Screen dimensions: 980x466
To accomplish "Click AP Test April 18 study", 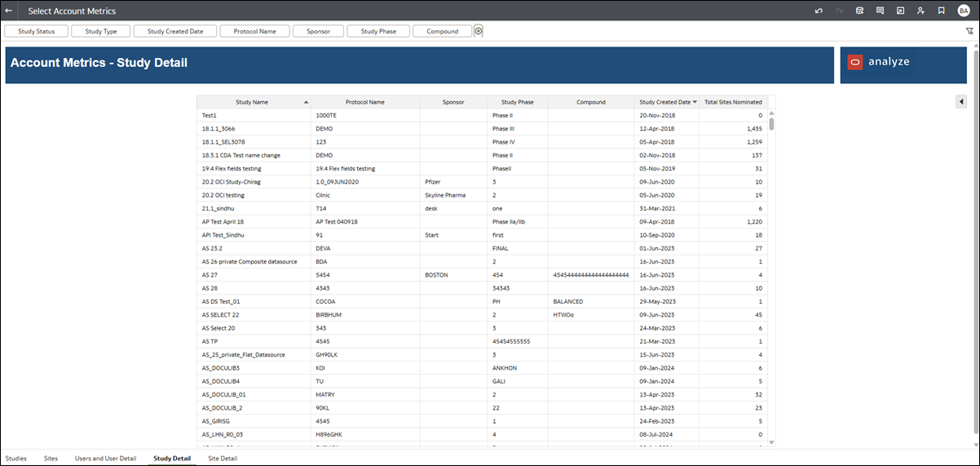I will tap(223, 221).
